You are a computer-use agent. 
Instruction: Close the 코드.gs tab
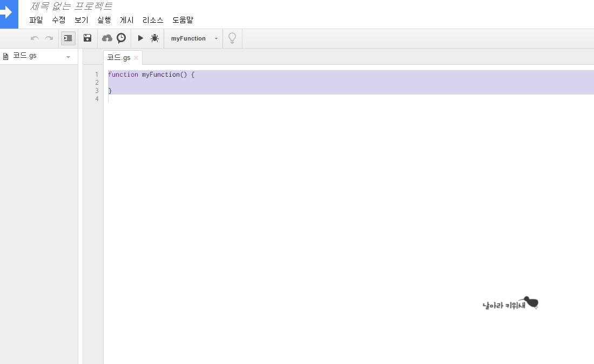coord(136,58)
